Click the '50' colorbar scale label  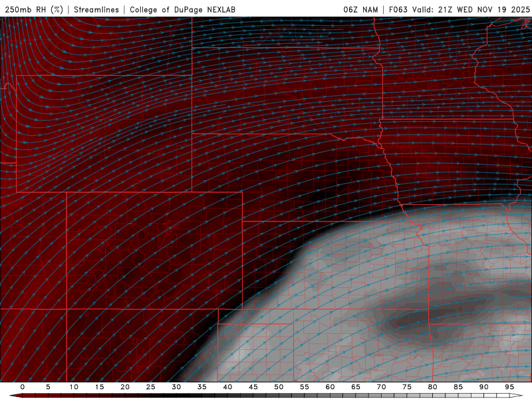[x=279, y=387]
